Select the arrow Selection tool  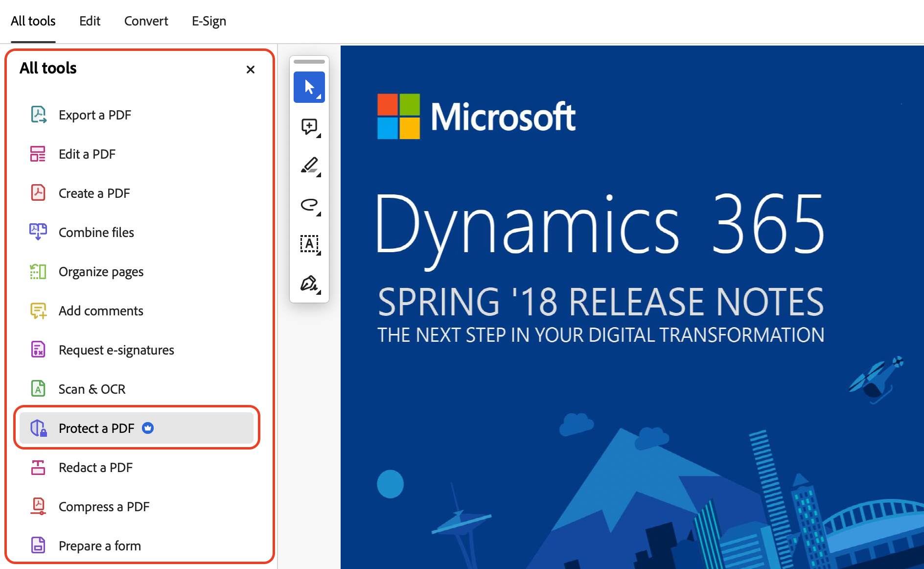tap(309, 87)
